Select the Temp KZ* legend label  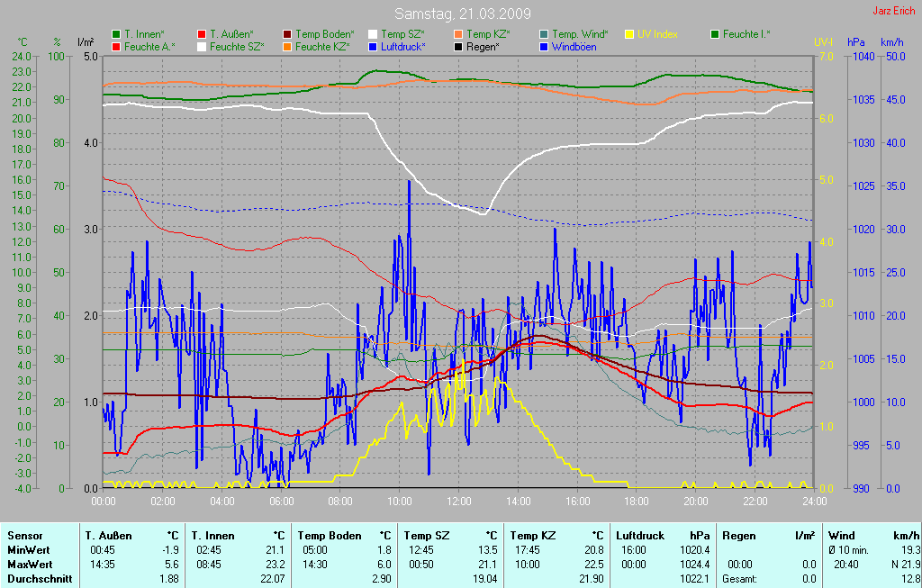point(489,35)
